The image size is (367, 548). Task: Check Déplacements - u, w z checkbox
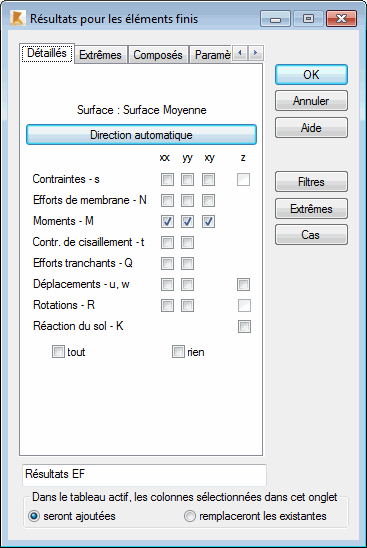coord(243,284)
